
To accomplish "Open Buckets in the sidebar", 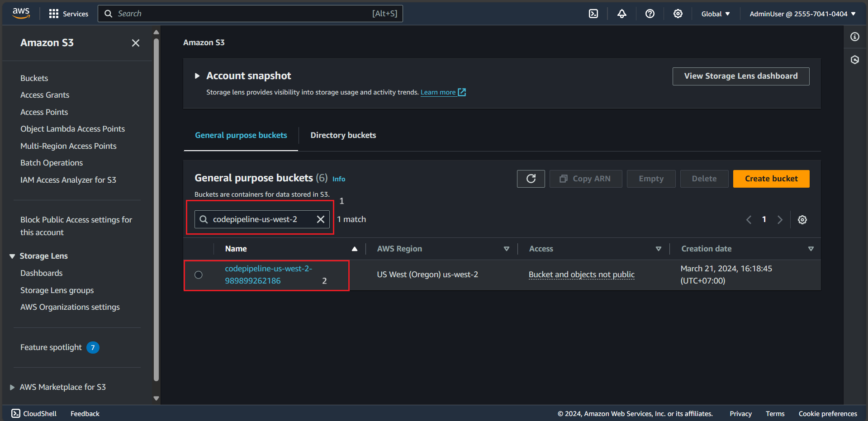I will point(34,78).
